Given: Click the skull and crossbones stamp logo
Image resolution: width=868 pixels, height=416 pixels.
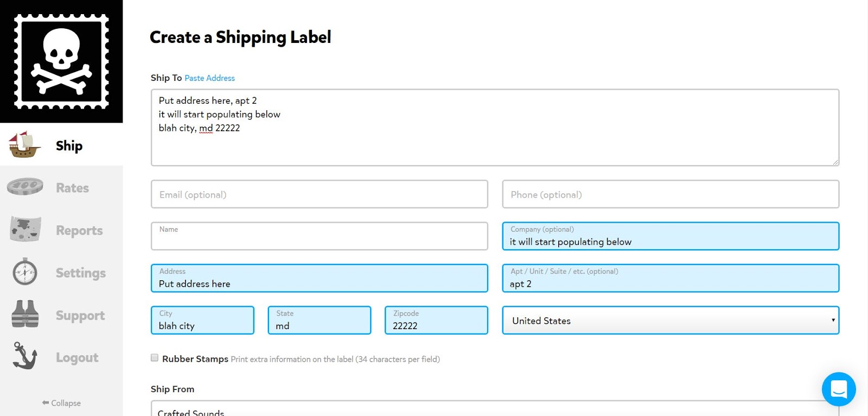Looking at the screenshot, I should [61, 61].
